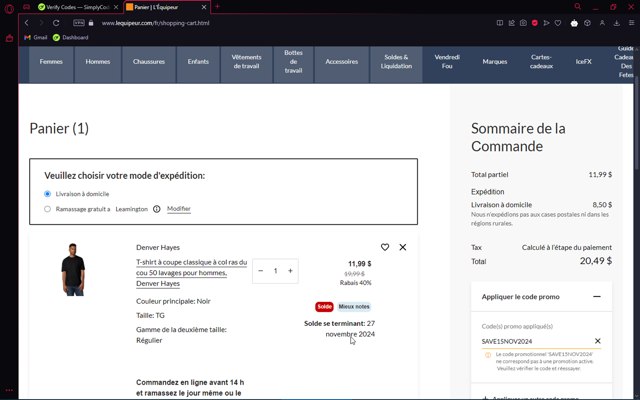Remove the SAVE15NOV2024 promo code
Screen dimensions: 640x400
pos(598,341)
